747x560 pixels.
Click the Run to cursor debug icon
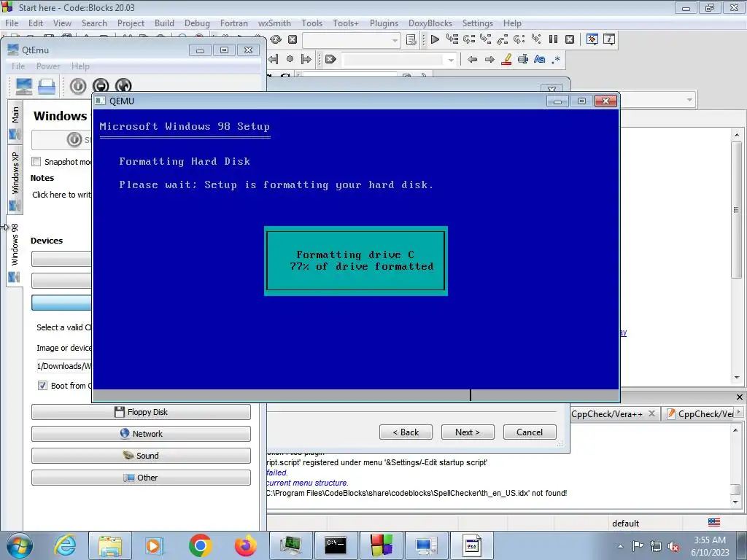[452, 39]
